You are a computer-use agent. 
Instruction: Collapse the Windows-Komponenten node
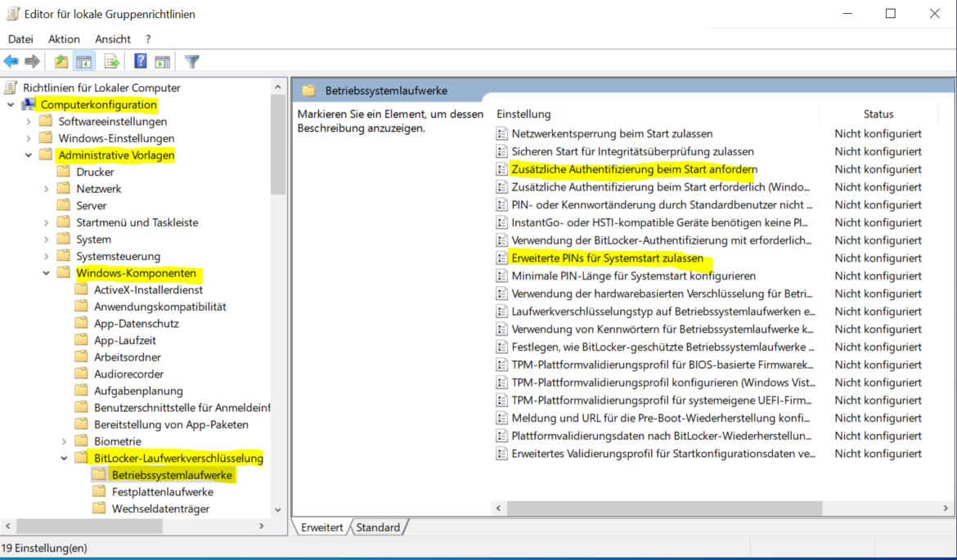pos(46,273)
